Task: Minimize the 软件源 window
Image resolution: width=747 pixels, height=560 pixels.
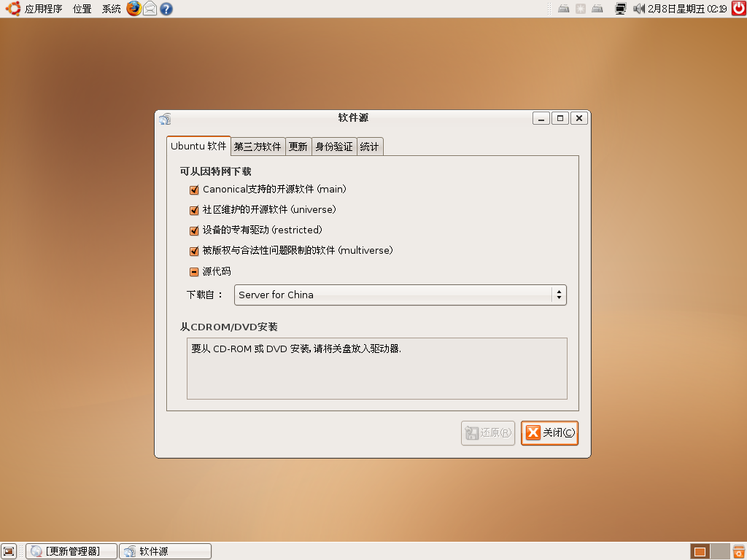Action: click(x=541, y=118)
